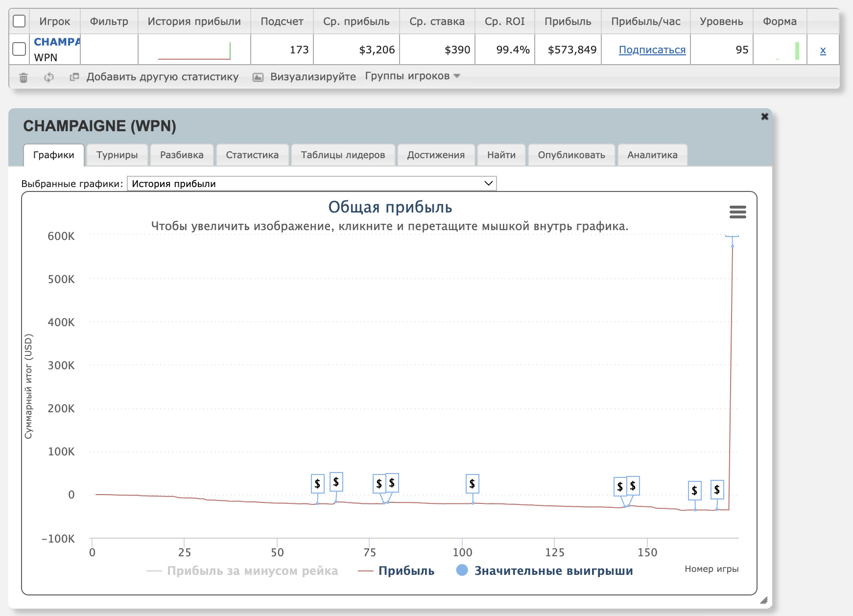Click the trash delete icon

(24, 77)
